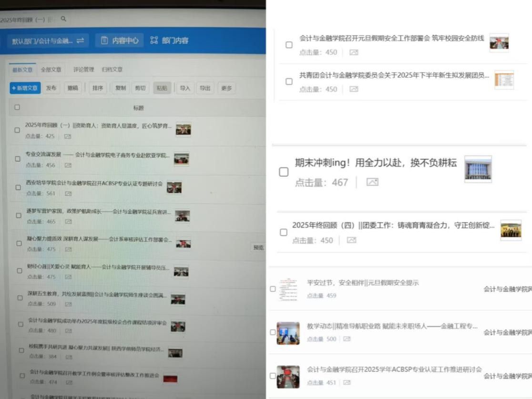Click image icon beside 点击量 425

coord(67,136)
